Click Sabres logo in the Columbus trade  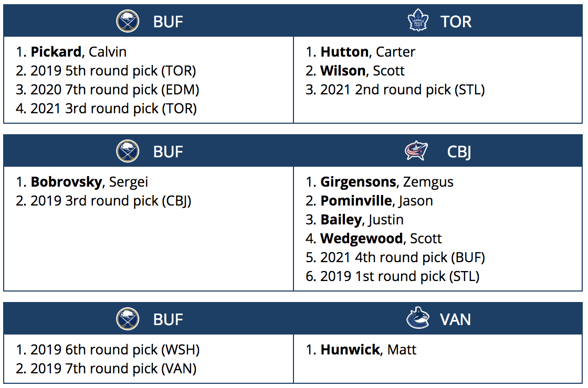point(128,152)
